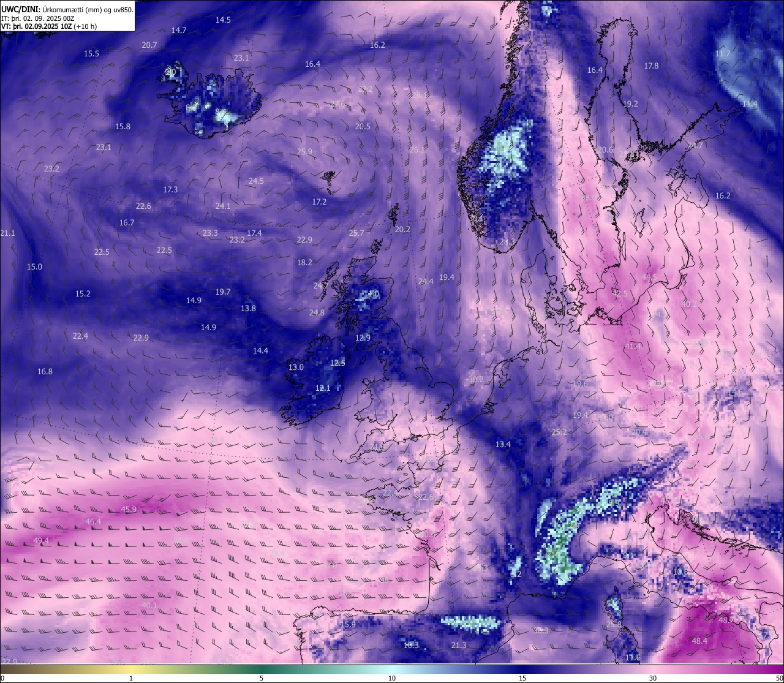This screenshot has width=784, height=683.
Task: Click the 17.2 value label
Action: (319, 202)
